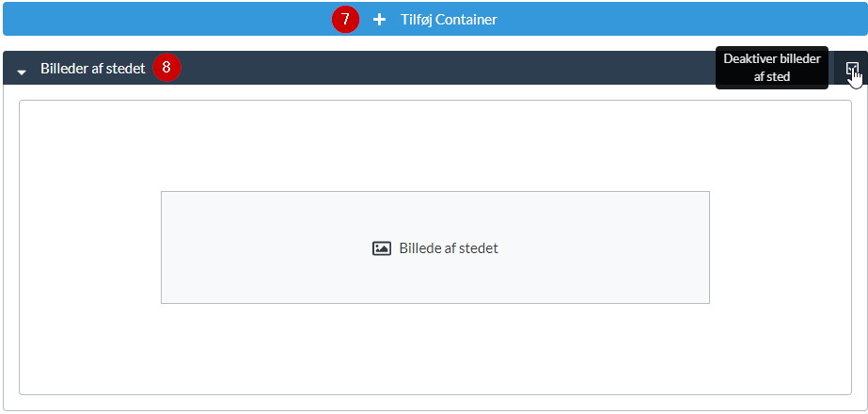Click the red number 8 badge
Viewport: 868px width, 414px height.
pyautogui.click(x=166, y=68)
